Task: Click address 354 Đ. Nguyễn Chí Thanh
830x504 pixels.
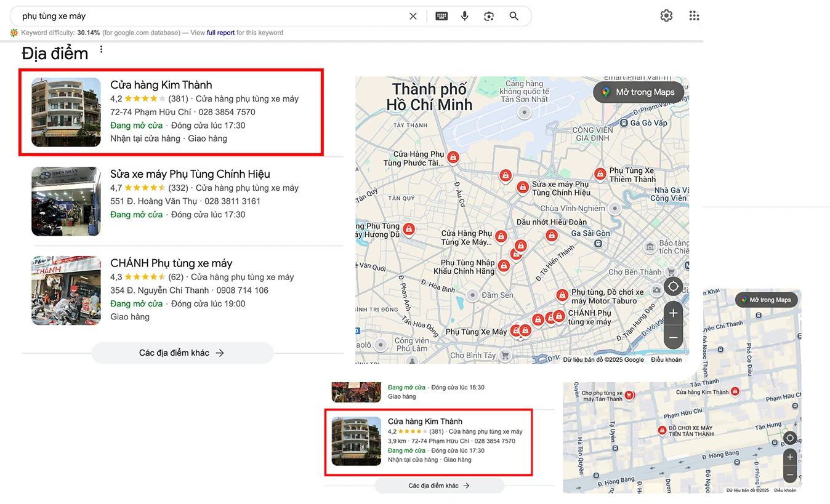Action: coord(159,290)
